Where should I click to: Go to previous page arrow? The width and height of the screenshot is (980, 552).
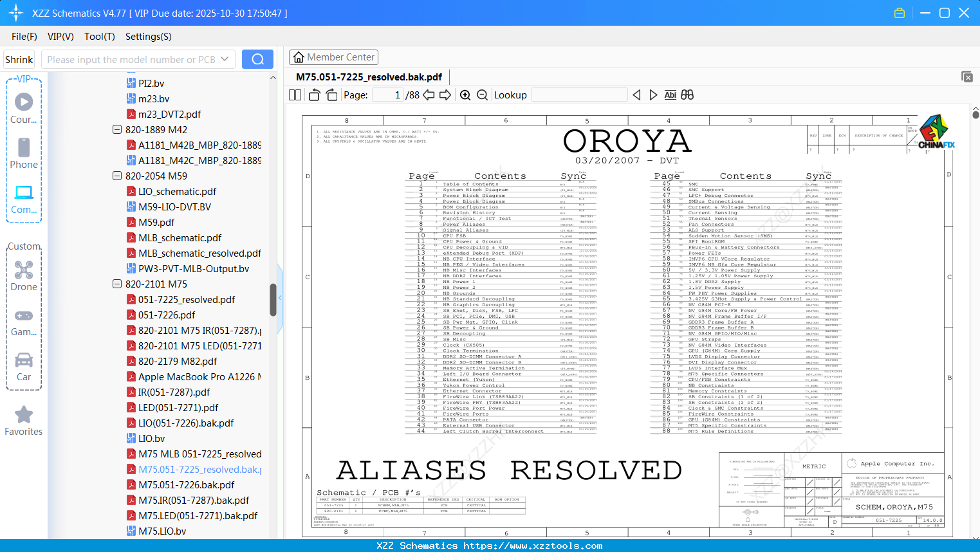pyautogui.click(x=429, y=95)
